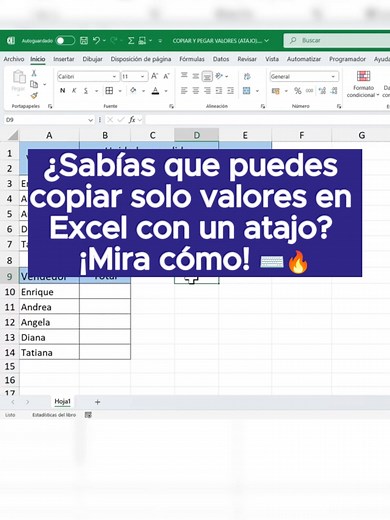Switch to the Revisar tab

tap(247, 59)
